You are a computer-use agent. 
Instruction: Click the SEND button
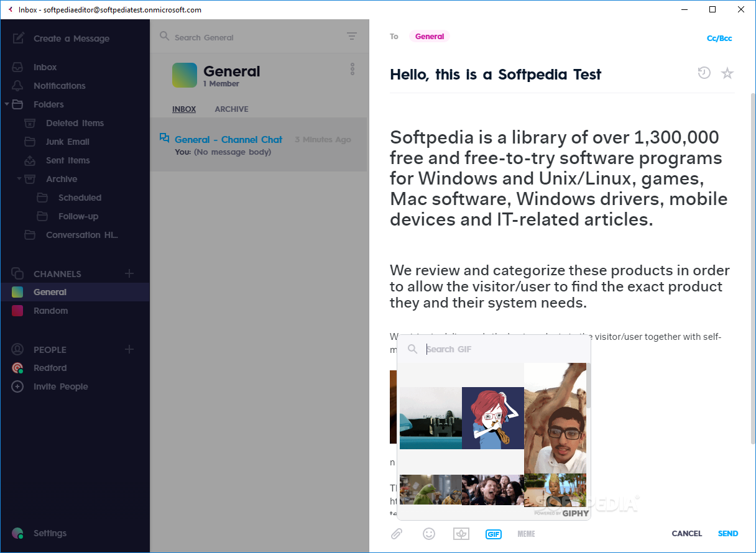coord(728,534)
